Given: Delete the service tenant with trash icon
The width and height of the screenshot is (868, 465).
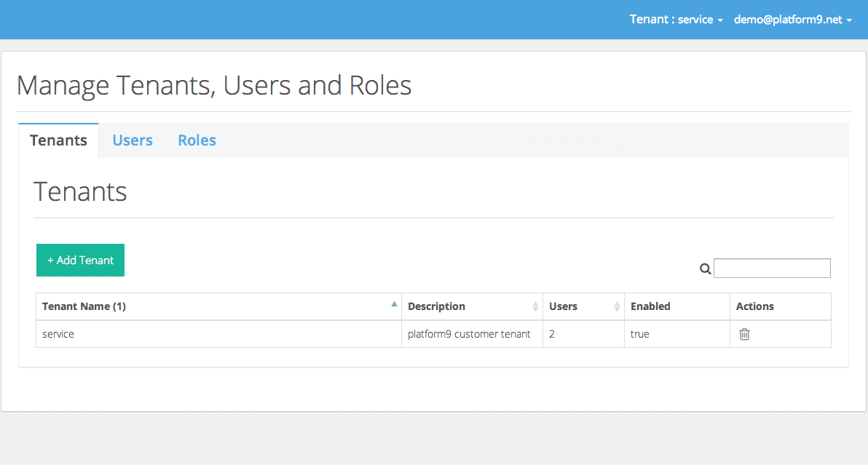Looking at the screenshot, I should coord(744,334).
